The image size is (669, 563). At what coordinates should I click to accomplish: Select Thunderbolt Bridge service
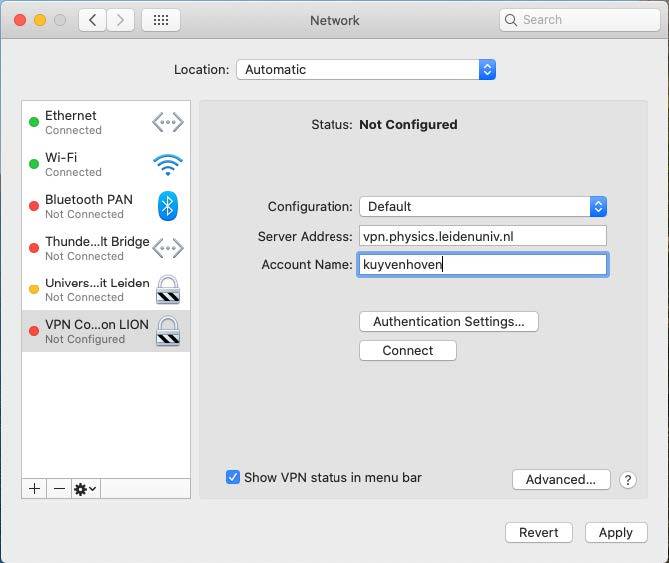[106, 248]
